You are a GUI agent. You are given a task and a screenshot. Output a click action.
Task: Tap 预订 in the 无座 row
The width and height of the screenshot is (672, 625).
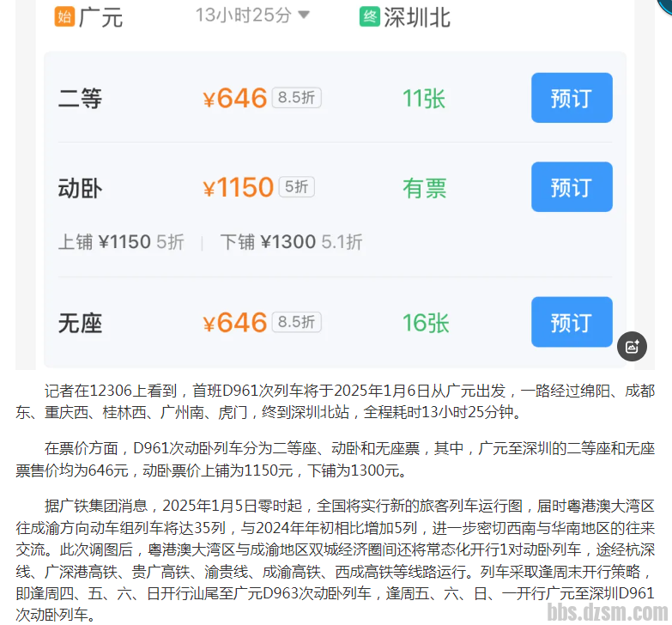point(571,322)
